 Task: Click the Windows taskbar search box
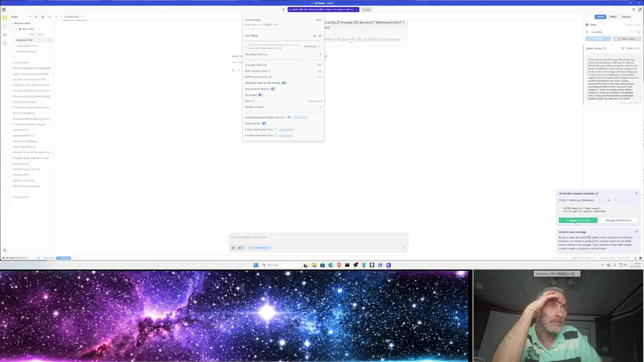(281, 265)
